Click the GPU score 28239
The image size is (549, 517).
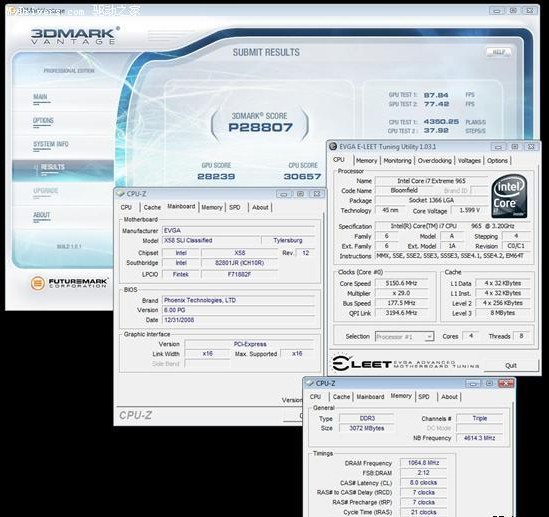click(216, 176)
